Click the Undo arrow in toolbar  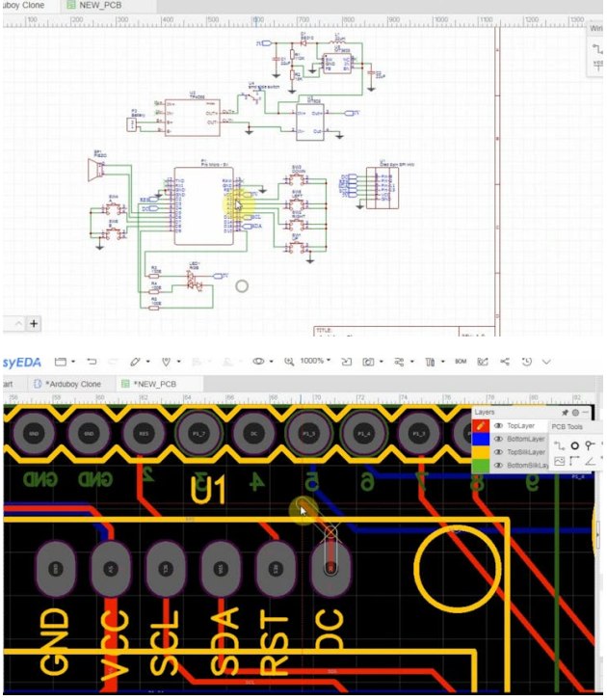coord(90,362)
